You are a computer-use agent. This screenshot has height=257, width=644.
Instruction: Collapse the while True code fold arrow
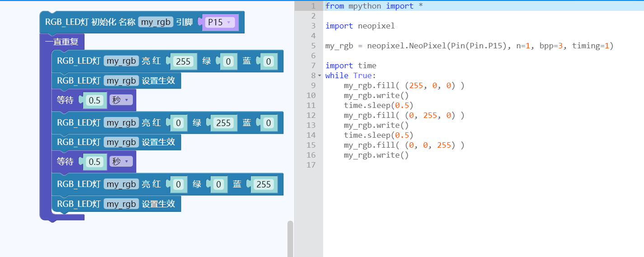click(320, 75)
